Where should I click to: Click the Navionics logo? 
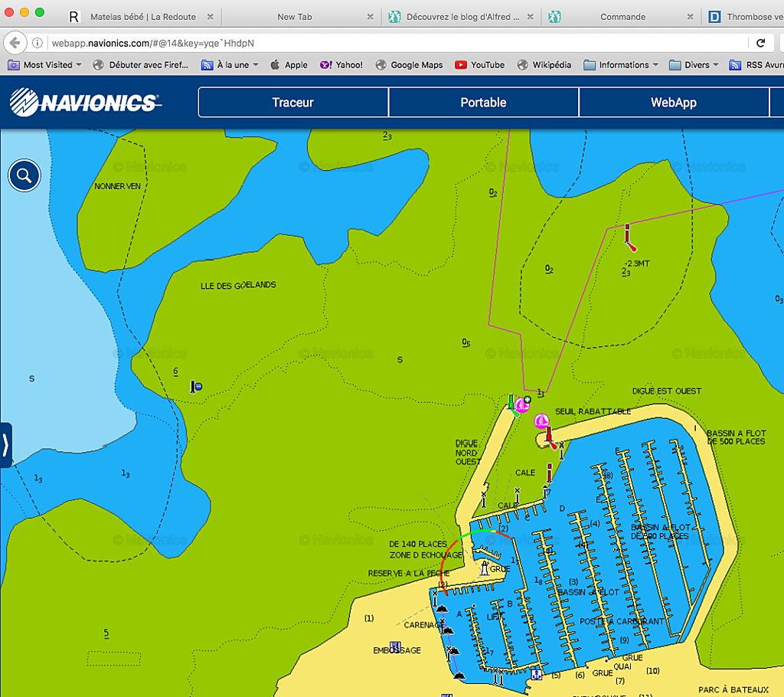point(86,102)
